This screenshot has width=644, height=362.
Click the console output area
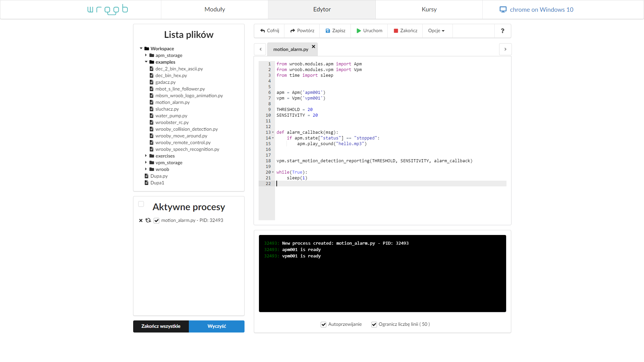(382, 274)
